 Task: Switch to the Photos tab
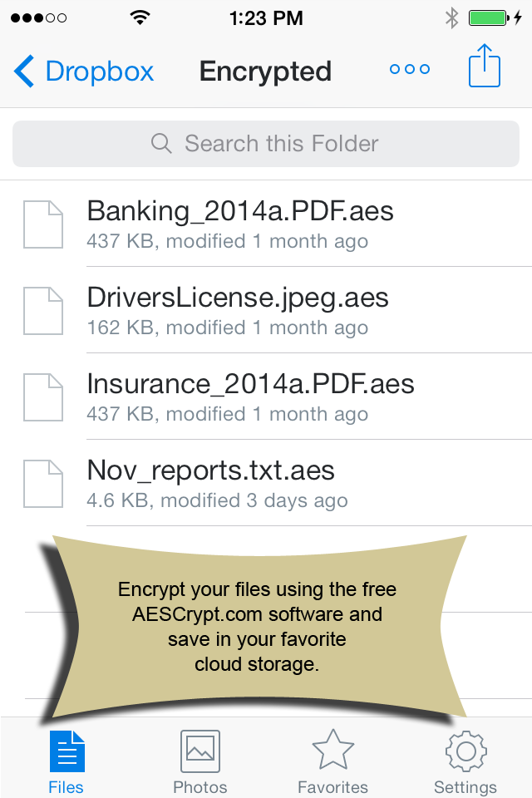pos(199,761)
